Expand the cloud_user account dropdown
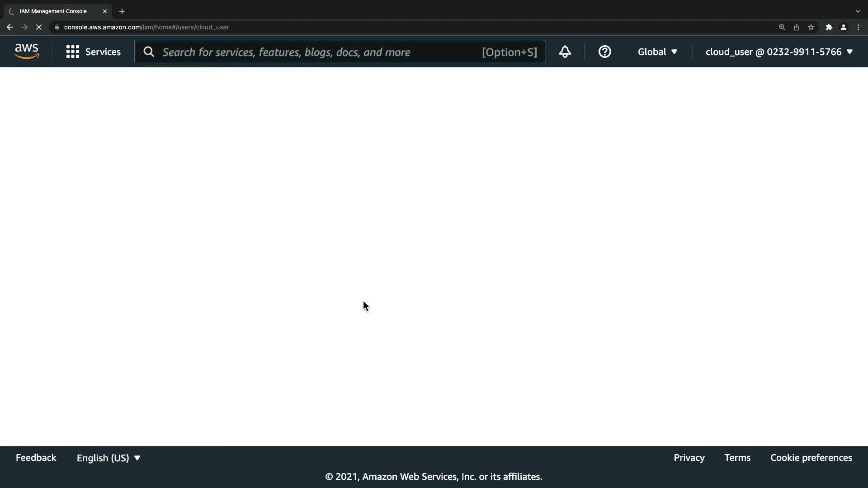Viewport: 868px width, 488px height. pyautogui.click(x=779, y=52)
